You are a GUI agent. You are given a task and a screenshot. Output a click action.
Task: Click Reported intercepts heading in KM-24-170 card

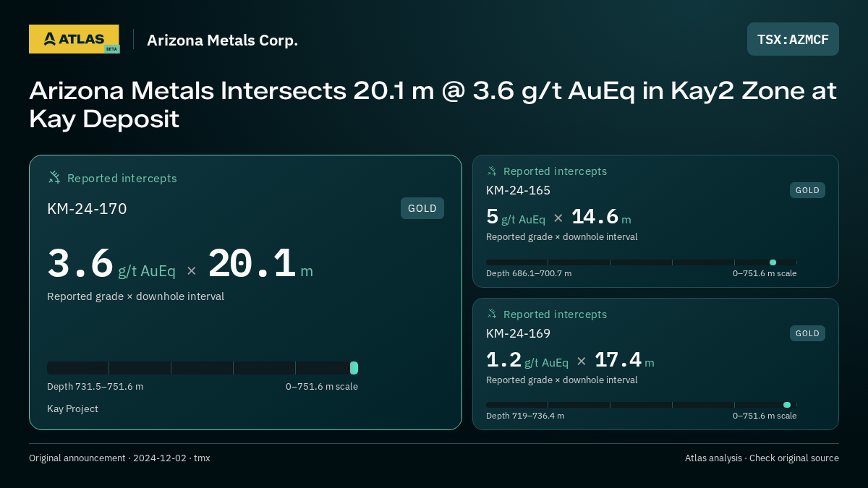pyautogui.click(x=122, y=178)
